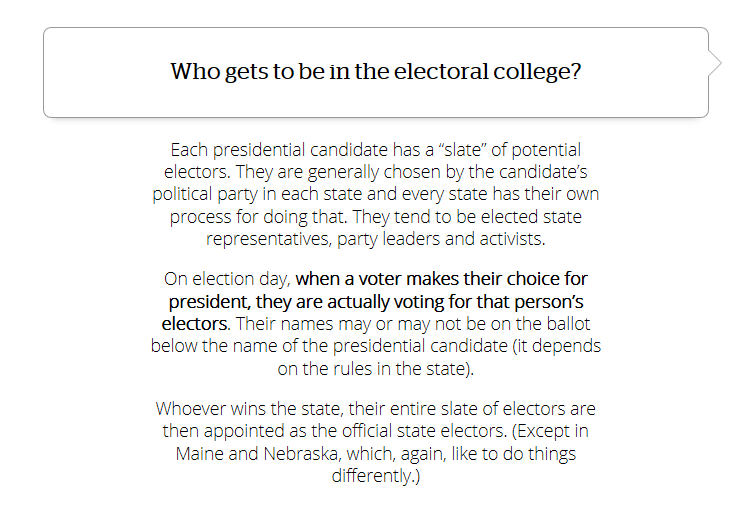Click the words "electoral college?" in the heading
734x514 pixels.
(499, 72)
